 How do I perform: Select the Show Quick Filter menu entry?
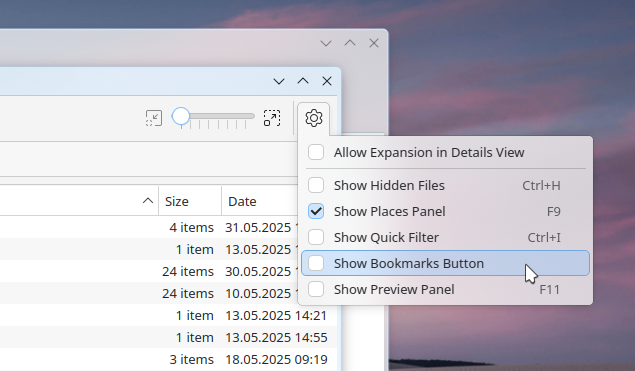[445, 237]
